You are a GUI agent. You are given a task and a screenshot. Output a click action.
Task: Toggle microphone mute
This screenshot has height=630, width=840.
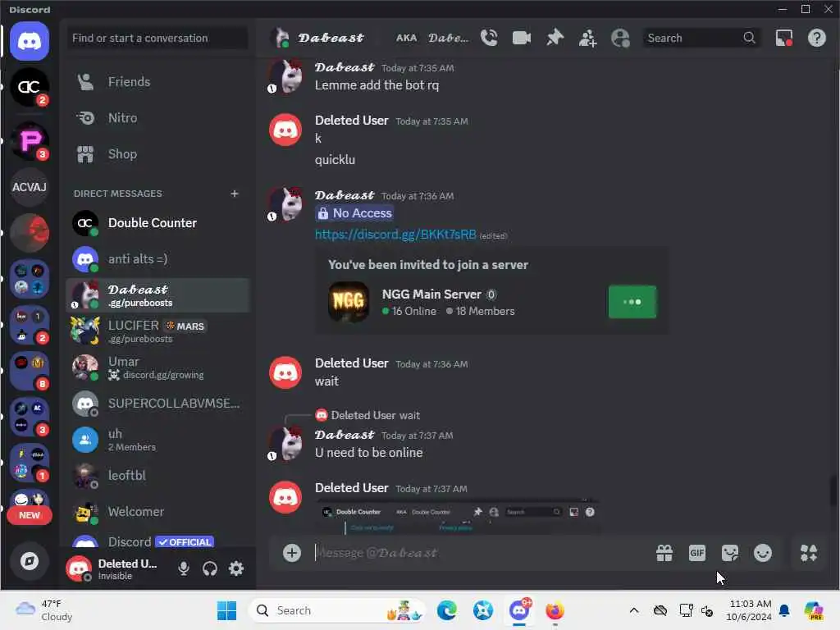point(184,568)
